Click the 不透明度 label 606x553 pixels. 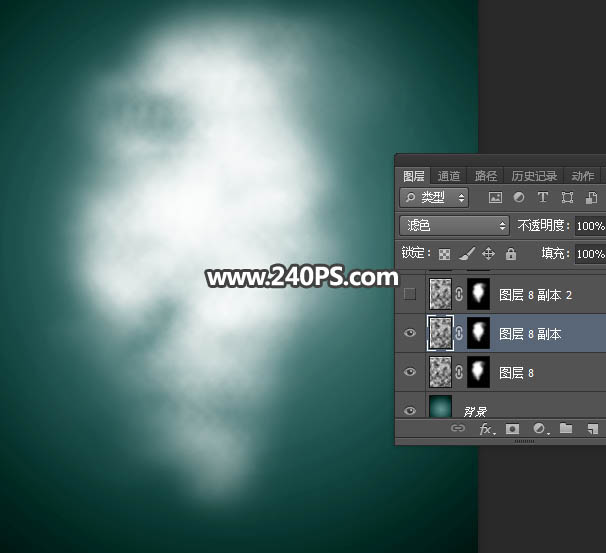pos(543,226)
